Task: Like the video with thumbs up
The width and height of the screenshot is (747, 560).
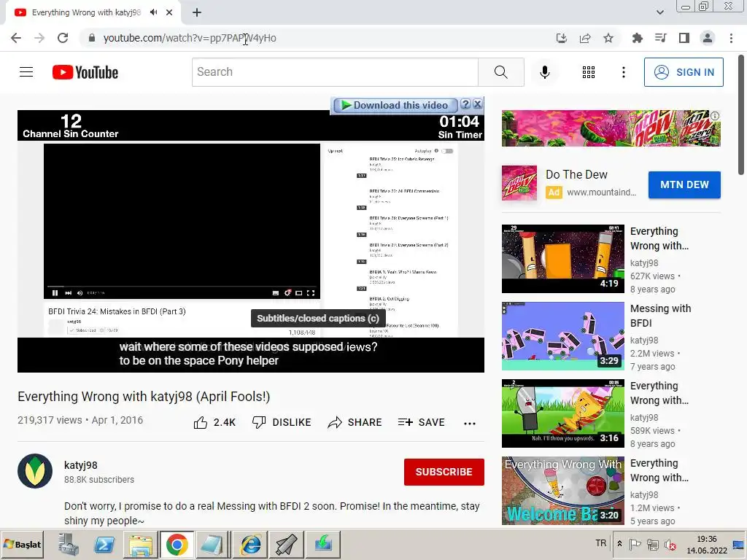Action: tap(214, 422)
